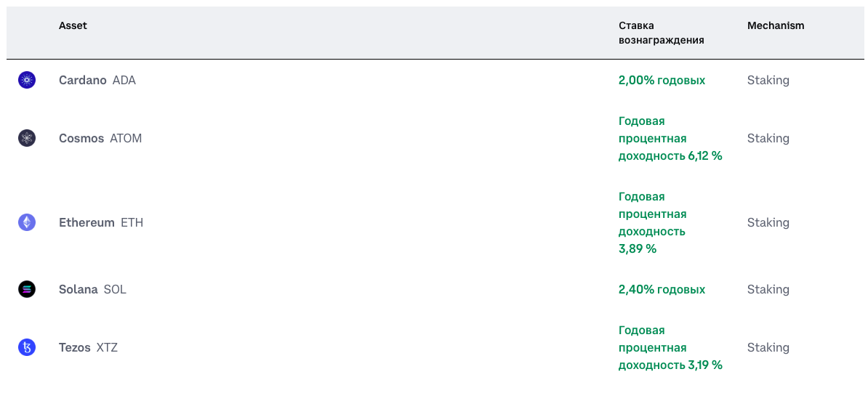868x393 pixels.
Task: Click Staking mechanism in the Tezos row
Action: tap(768, 348)
